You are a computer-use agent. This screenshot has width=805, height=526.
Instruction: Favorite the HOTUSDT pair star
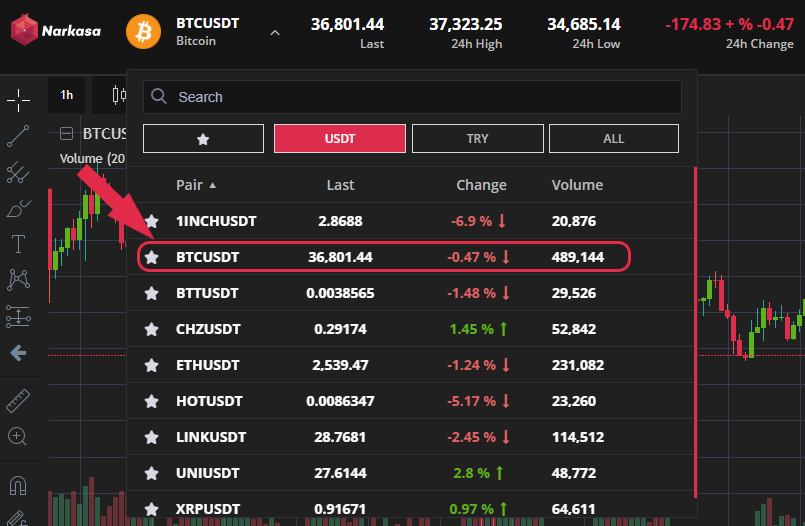(151, 401)
